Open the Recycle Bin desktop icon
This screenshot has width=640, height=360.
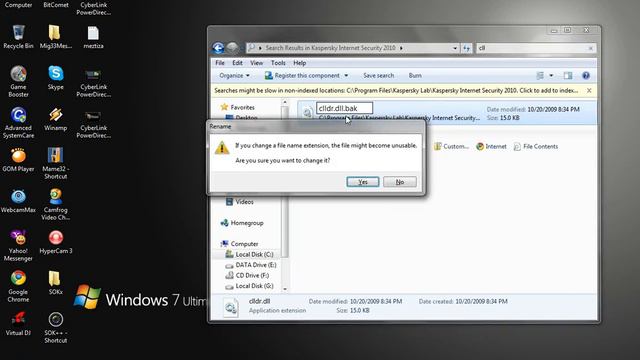(18, 37)
